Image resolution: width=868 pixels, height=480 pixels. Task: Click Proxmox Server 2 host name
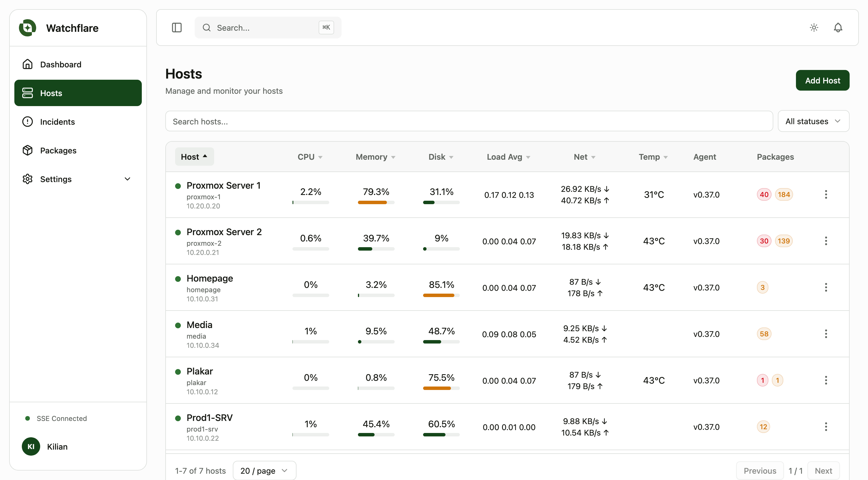click(x=224, y=232)
